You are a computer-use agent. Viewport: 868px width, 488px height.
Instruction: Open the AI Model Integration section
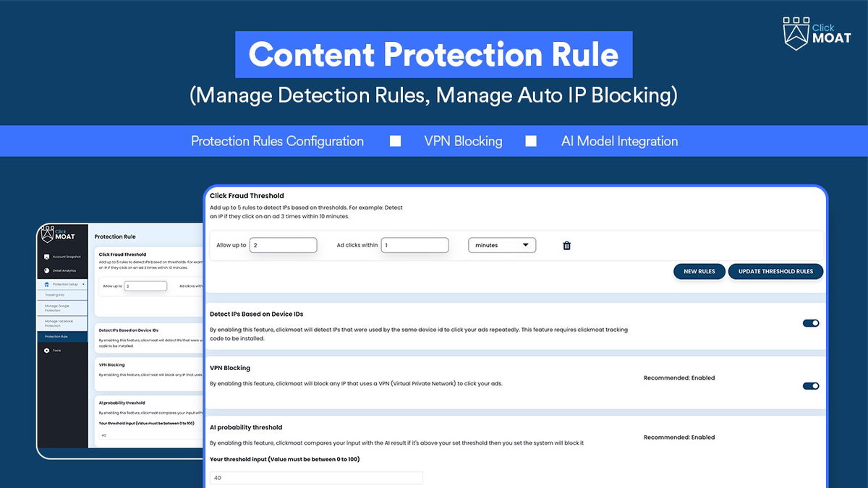(x=620, y=141)
